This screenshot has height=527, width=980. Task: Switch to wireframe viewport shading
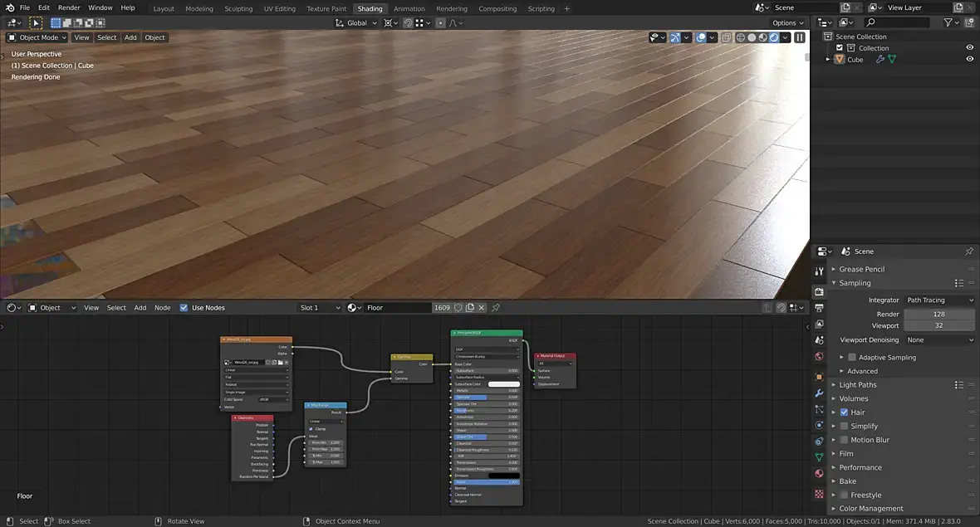[740, 37]
